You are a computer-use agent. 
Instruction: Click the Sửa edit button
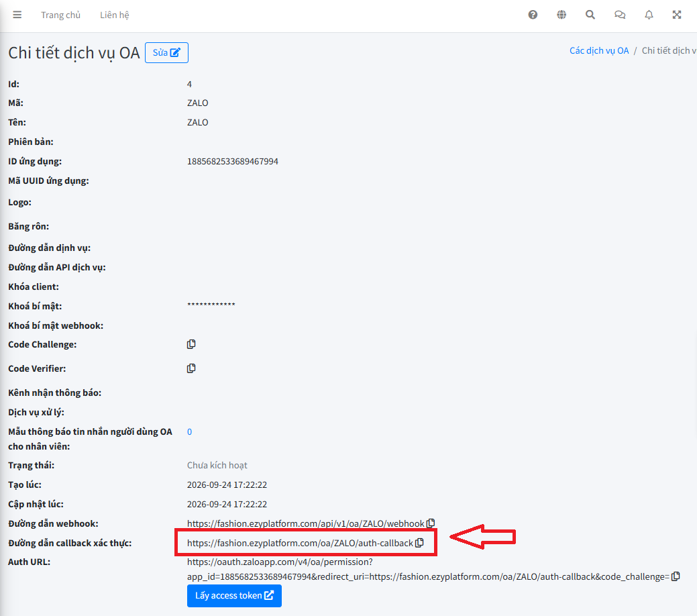166,52
